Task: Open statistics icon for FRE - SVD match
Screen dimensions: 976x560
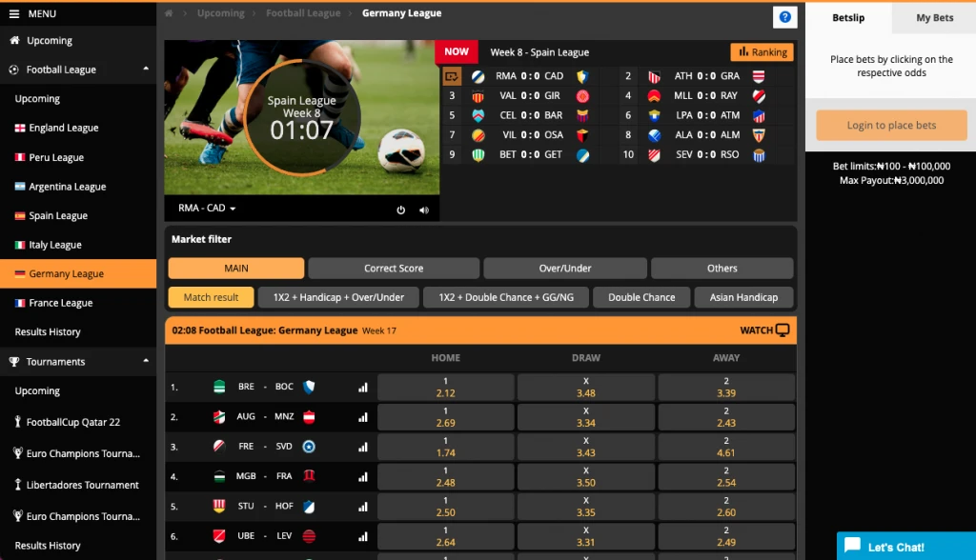Action: coord(362,447)
